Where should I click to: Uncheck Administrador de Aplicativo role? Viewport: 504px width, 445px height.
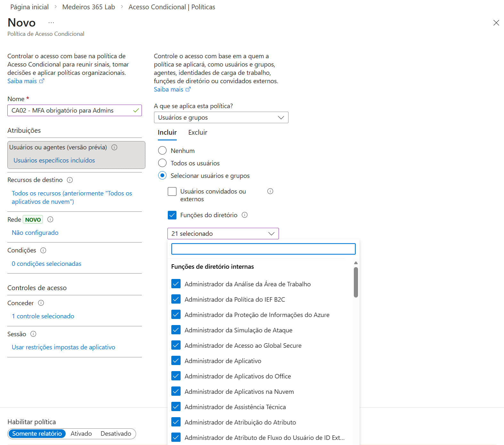(176, 361)
